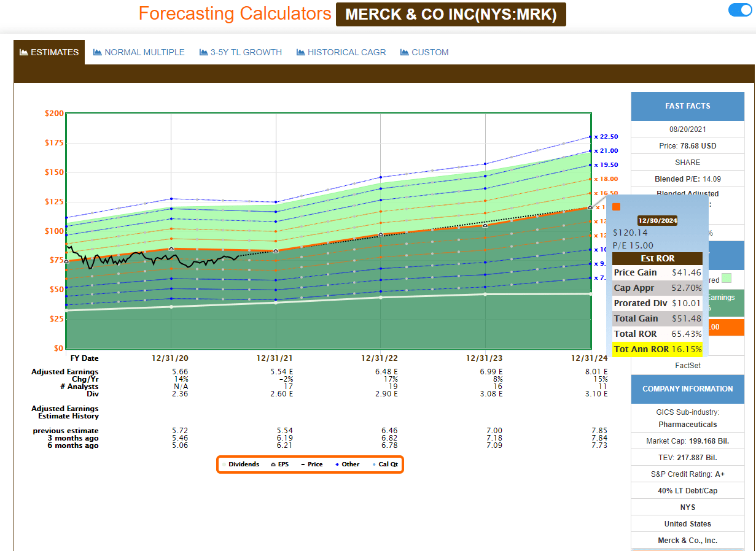Click the Tot Ann ROR 16.15% row
The image size is (756, 551).
658,349
